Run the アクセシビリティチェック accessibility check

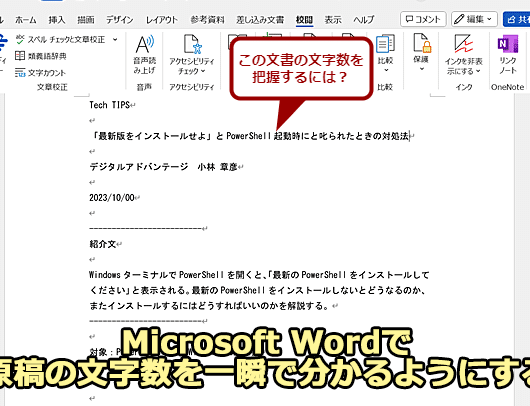(x=192, y=54)
